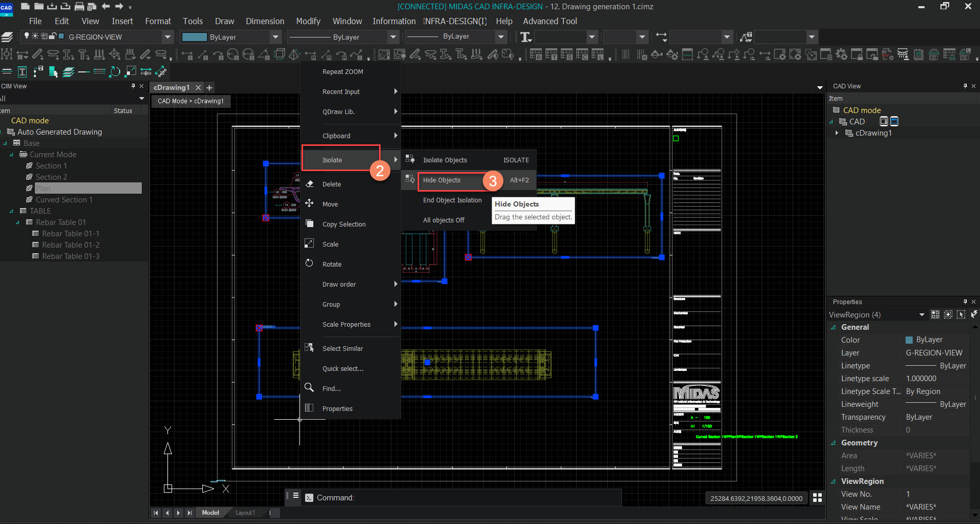Open the Dimension menu
This screenshot has height=524, width=980.
[265, 21]
